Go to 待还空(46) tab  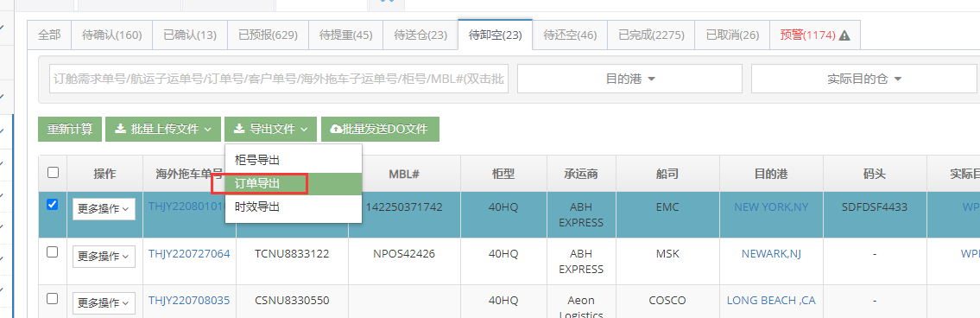(x=570, y=35)
